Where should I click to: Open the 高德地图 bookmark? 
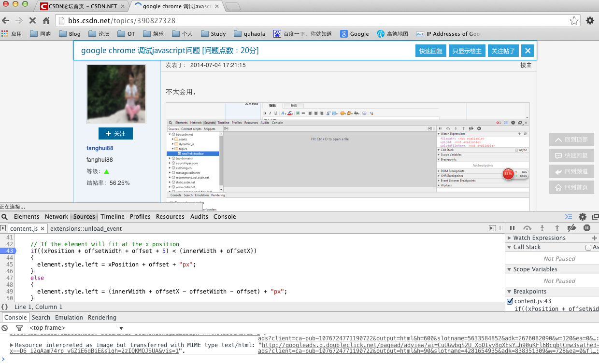pos(392,34)
